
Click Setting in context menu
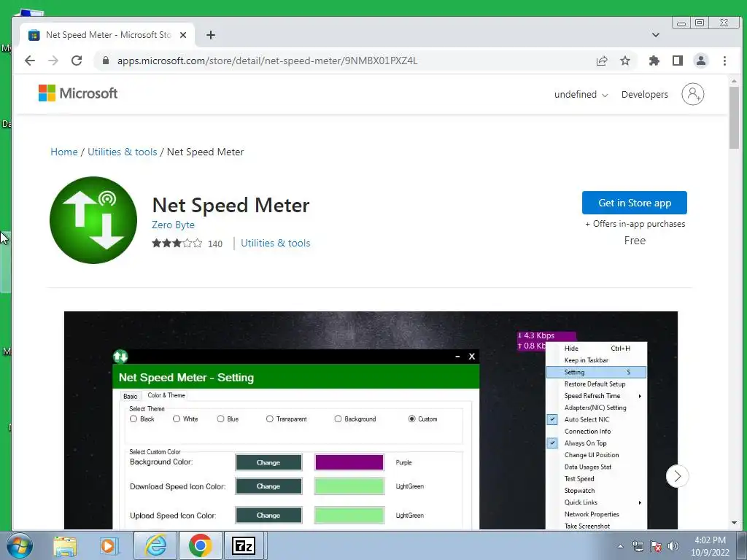597,372
